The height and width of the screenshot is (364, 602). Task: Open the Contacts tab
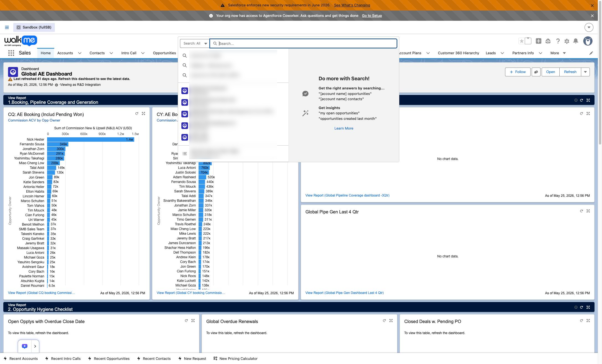[97, 53]
